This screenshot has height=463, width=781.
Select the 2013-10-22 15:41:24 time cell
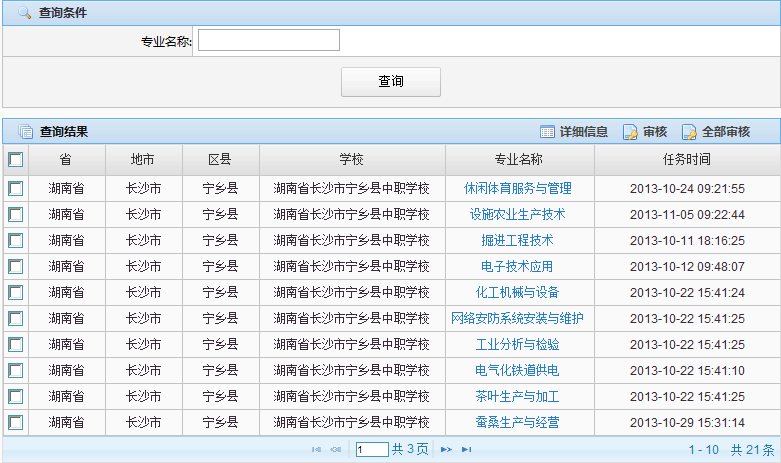point(687,292)
